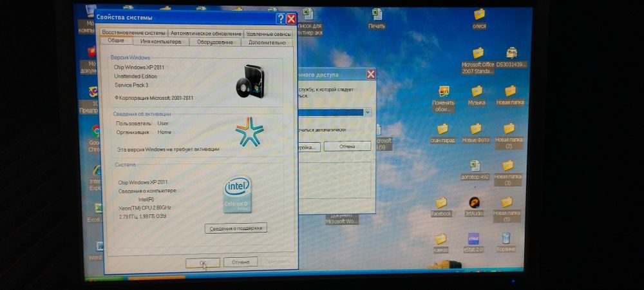Viewport: 644px width, 290px height.
Task: Click the 2.79 ГГц, 1.99 ГБ ОЗУ line
Action: [142, 216]
